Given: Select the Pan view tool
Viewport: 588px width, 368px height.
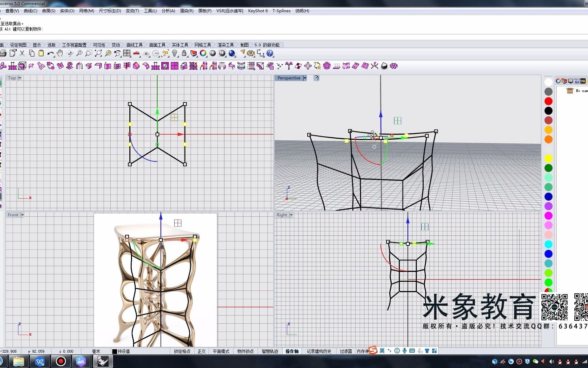Looking at the screenshot, I should tap(60, 53).
